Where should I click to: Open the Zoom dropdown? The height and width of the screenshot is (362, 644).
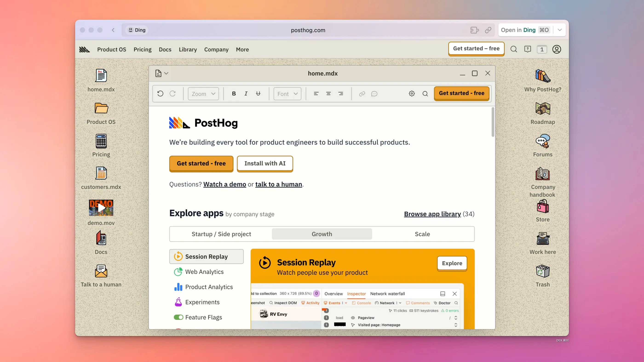pyautogui.click(x=203, y=94)
